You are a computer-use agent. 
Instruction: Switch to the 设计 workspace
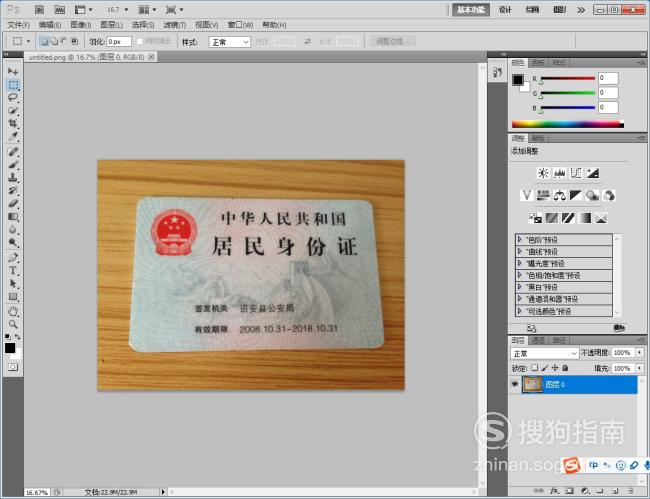point(505,10)
